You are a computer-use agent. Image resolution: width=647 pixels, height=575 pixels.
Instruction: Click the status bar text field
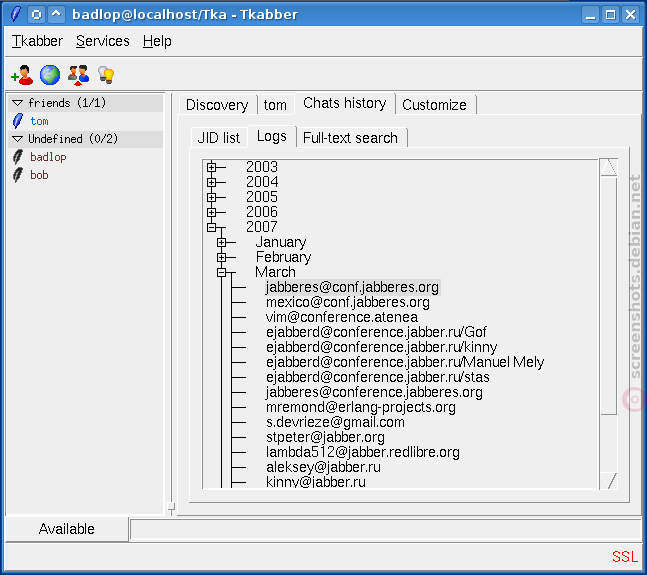click(x=385, y=530)
